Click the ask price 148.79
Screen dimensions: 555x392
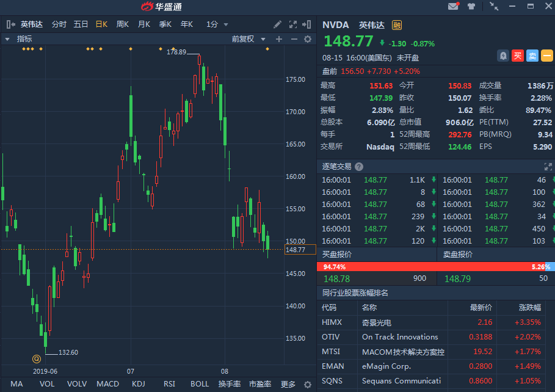coord(457,279)
